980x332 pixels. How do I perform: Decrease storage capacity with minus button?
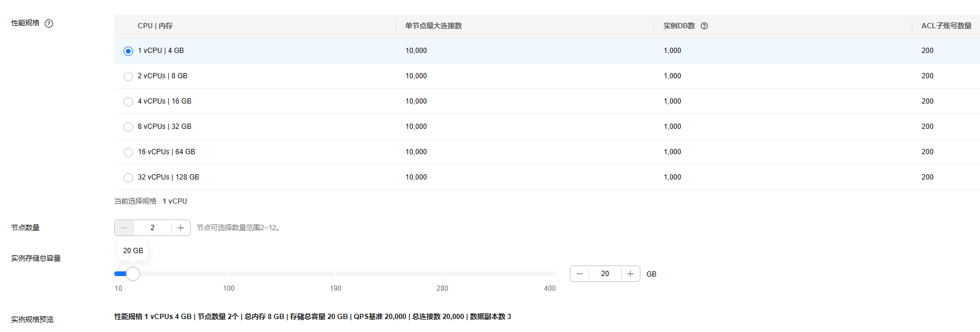(580, 274)
